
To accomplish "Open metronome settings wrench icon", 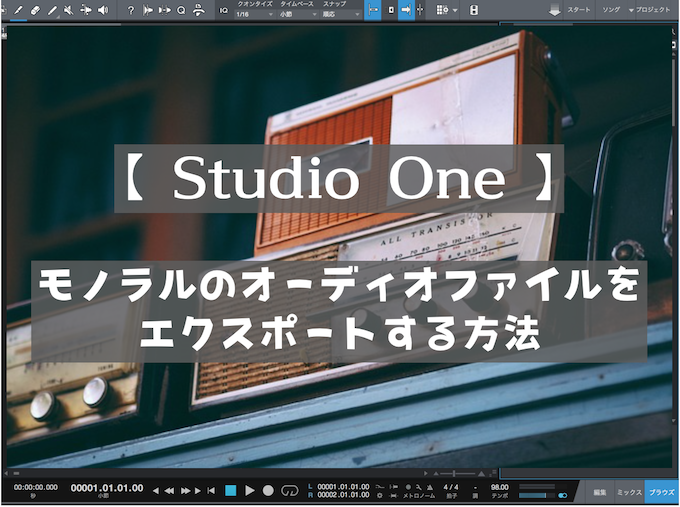I will tap(419, 487).
